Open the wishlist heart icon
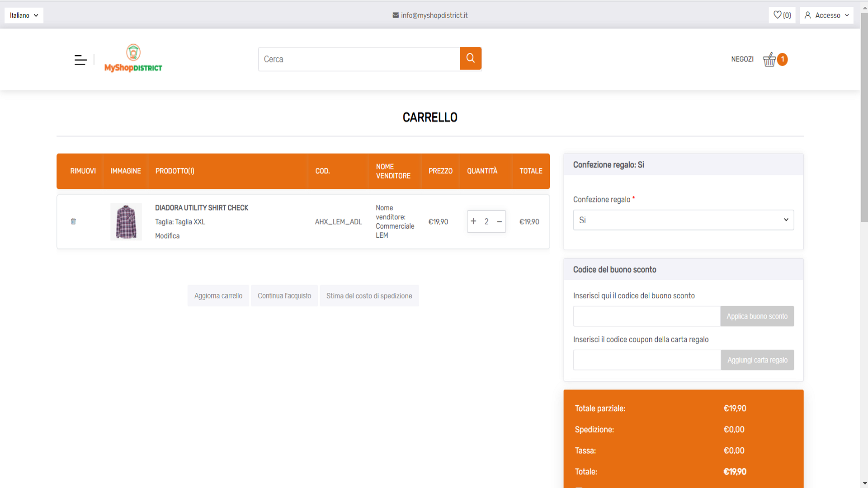The height and width of the screenshot is (488, 868). pos(777,15)
